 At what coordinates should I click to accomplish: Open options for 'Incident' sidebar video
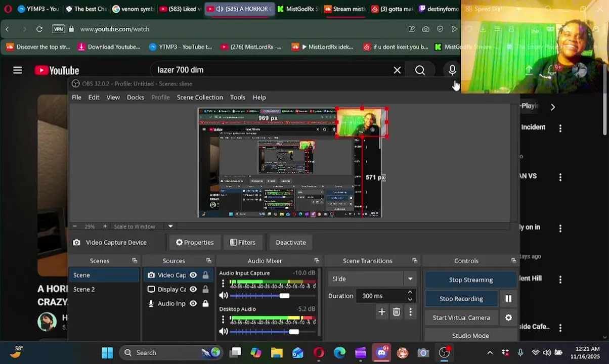[560, 128]
